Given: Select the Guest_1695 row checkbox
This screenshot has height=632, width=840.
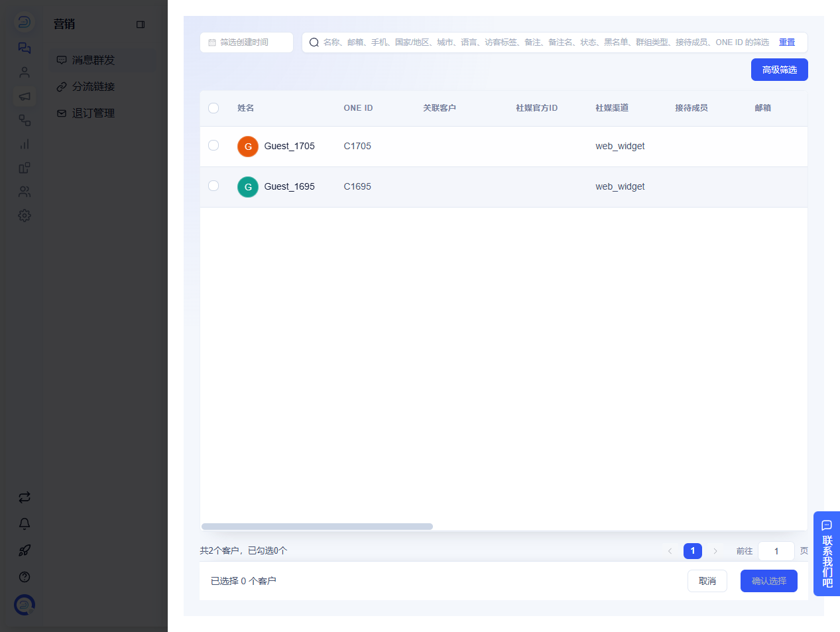Looking at the screenshot, I should [213, 186].
